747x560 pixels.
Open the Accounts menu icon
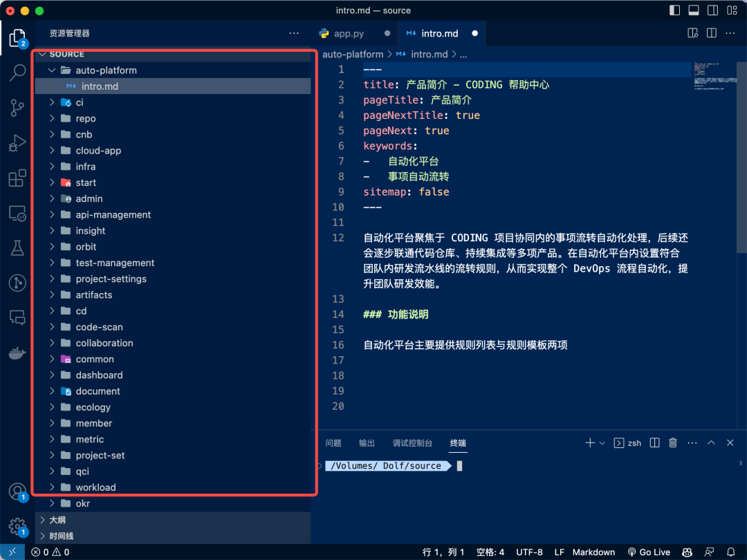[x=17, y=492]
